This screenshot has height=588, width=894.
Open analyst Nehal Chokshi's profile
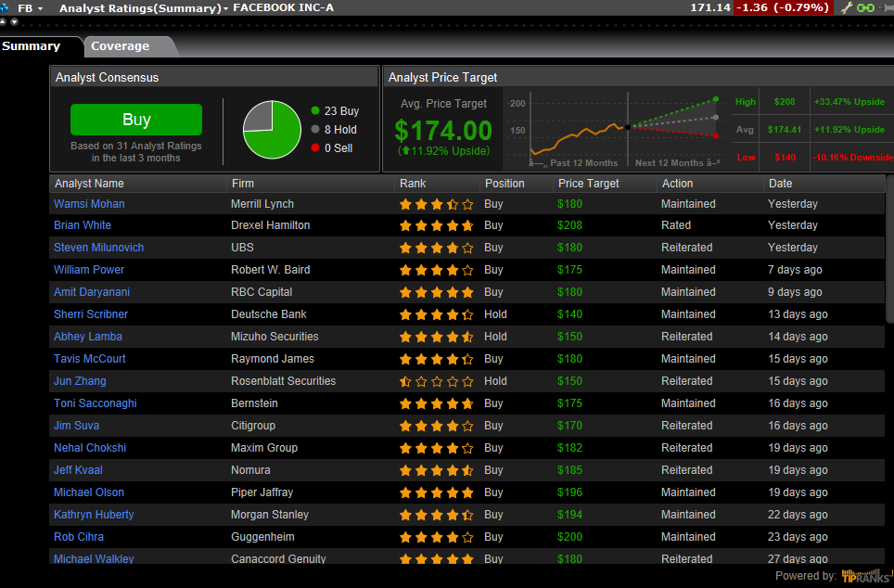pyautogui.click(x=90, y=447)
